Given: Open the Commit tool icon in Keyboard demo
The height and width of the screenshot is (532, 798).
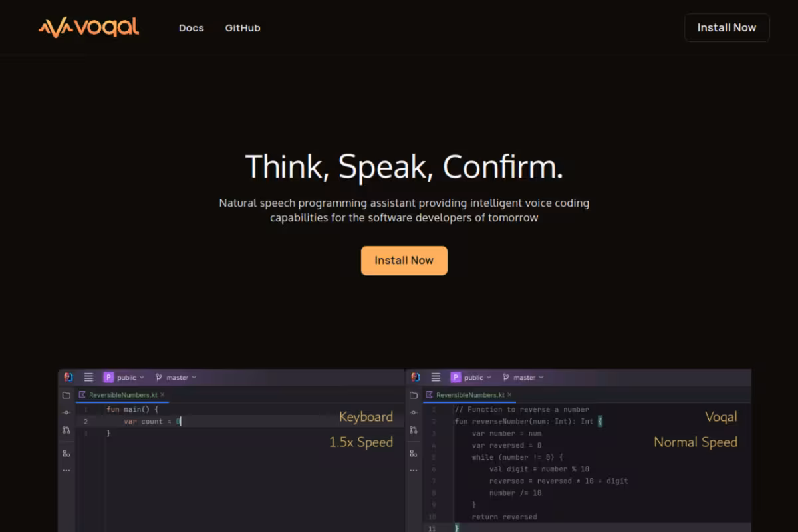Looking at the screenshot, I should tap(66, 412).
